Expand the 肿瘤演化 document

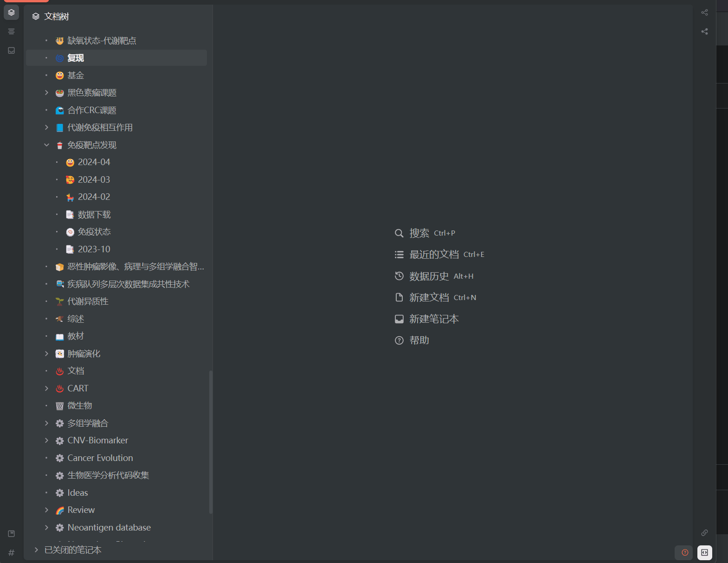click(46, 354)
